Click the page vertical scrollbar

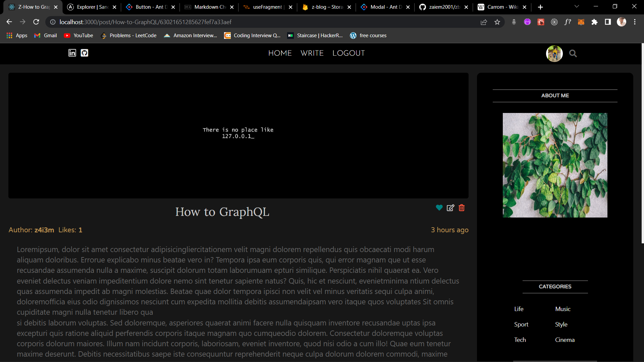coord(642,144)
